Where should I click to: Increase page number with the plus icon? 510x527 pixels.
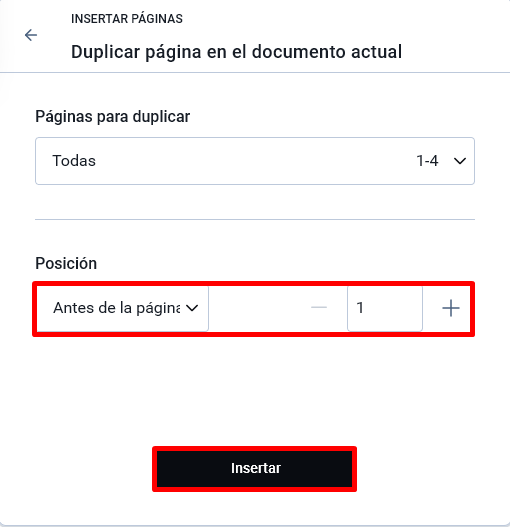click(450, 308)
